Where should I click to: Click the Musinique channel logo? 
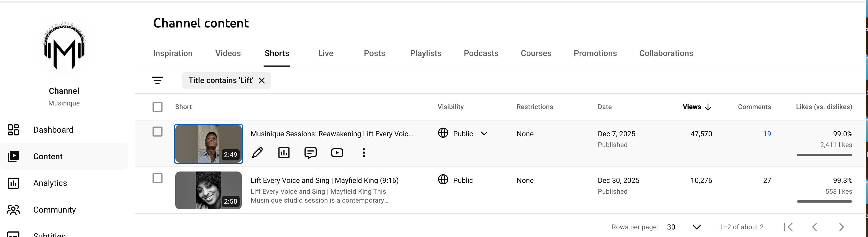click(64, 46)
